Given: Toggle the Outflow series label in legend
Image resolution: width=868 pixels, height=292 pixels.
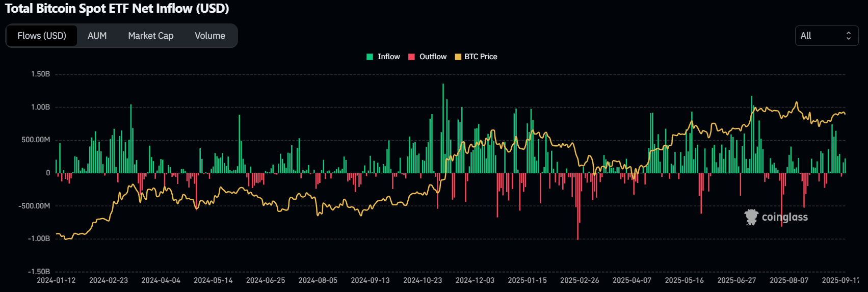Looking at the screenshot, I should click(x=433, y=57).
